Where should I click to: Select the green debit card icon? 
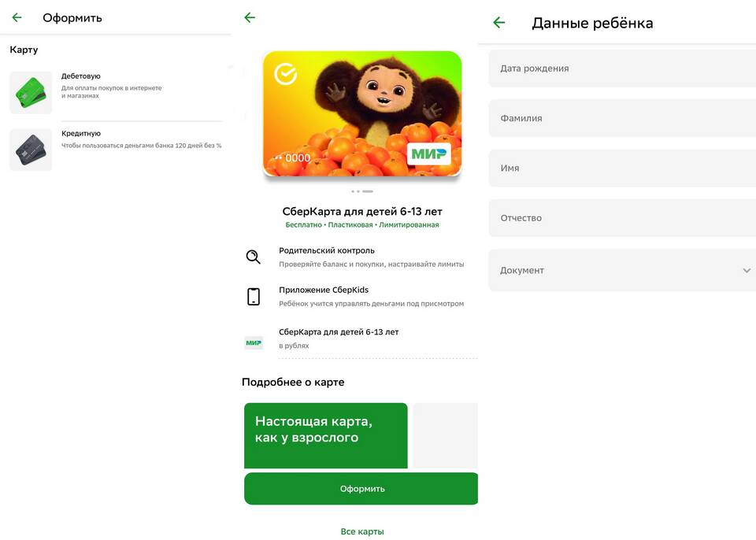[x=31, y=93]
